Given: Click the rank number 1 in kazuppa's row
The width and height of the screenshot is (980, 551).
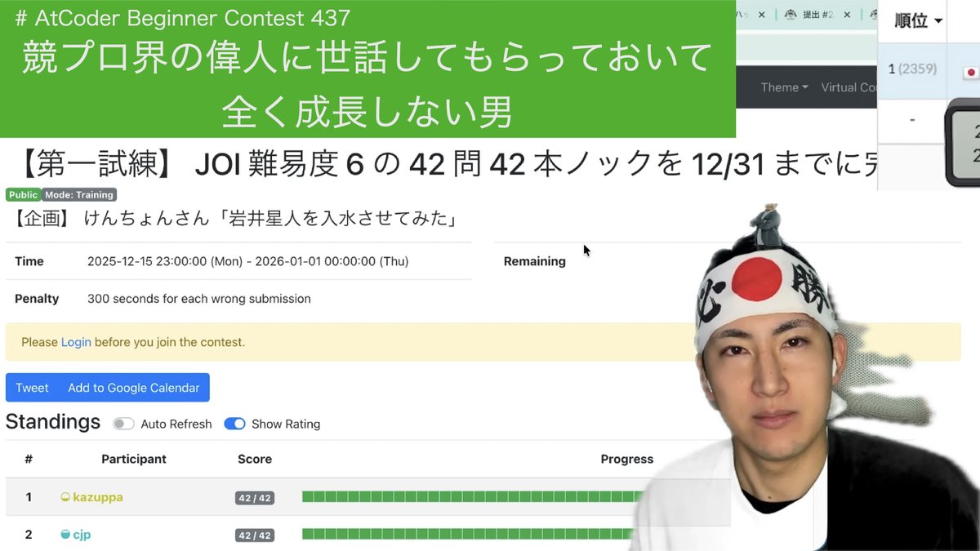Looking at the screenshot, I should (29, 497).
